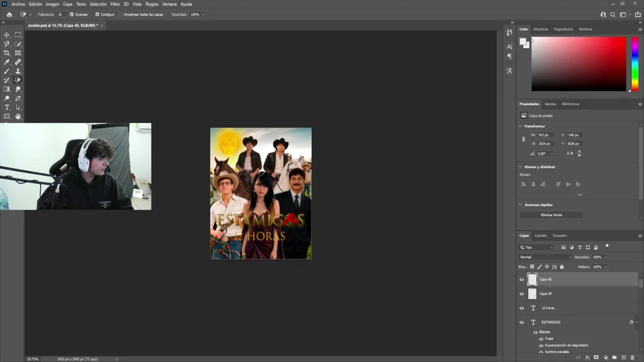Open the Filtro menu

(115, 4)
